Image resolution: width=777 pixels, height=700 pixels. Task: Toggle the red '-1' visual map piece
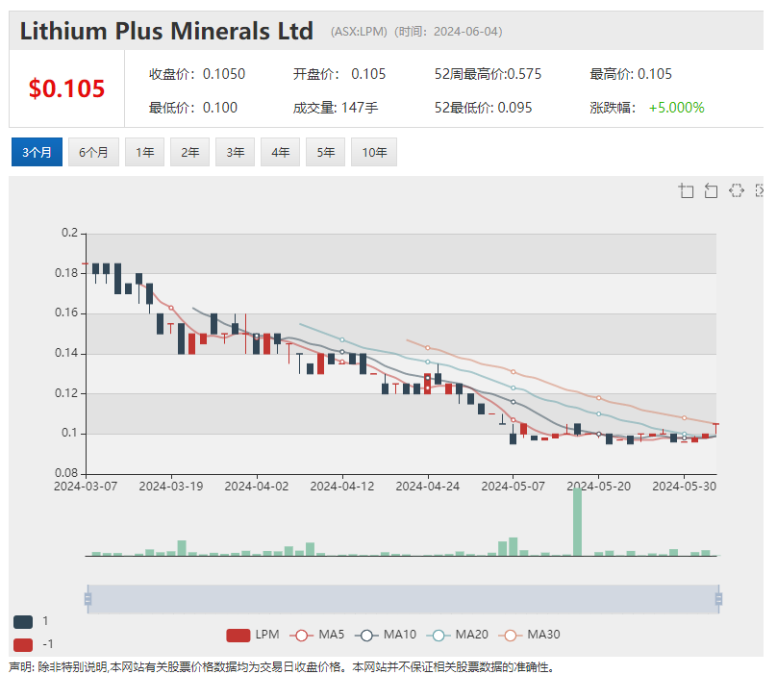click(23, 645)
